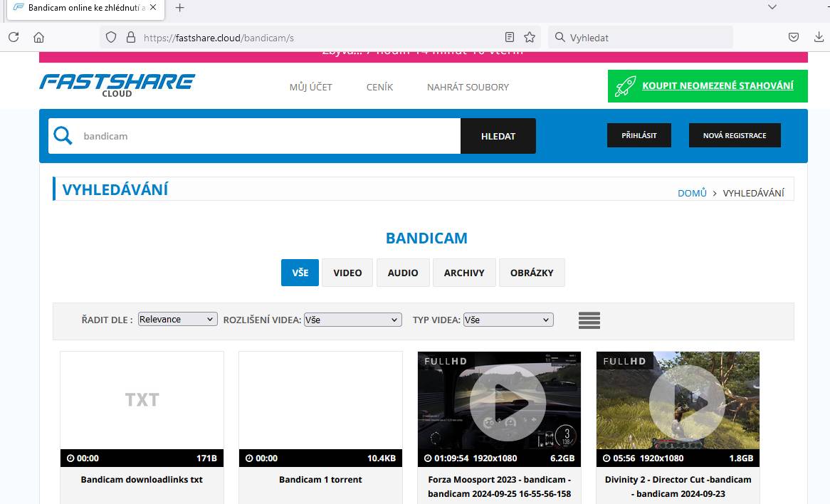Expand the list all tabs chevron
This screenshot has height=504, width=830.
(x=772, y=7)
